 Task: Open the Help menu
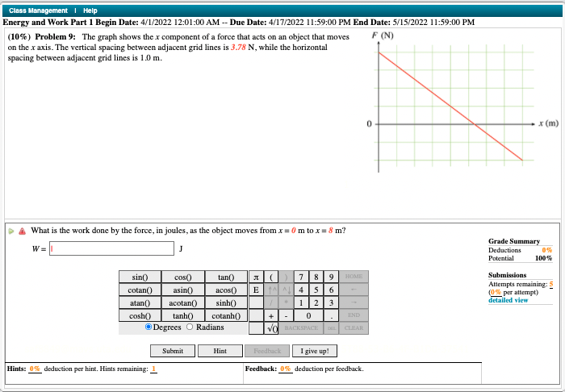90,10
